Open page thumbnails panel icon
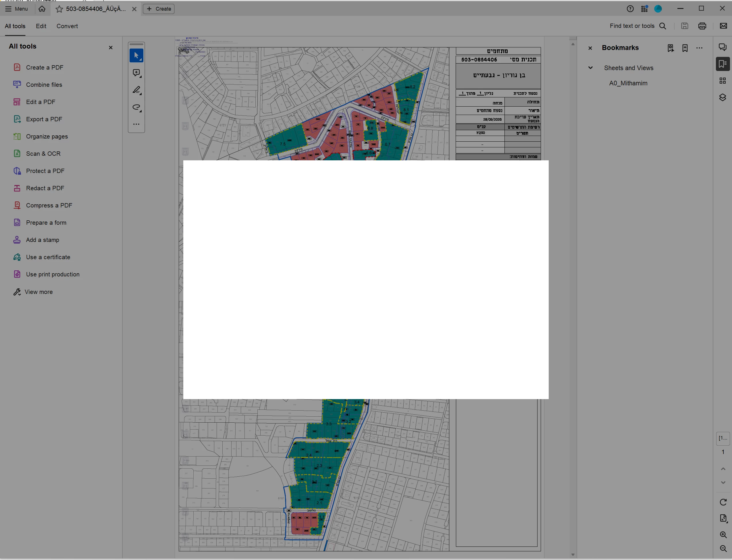 pyautogui.click(x=722, y=81)
